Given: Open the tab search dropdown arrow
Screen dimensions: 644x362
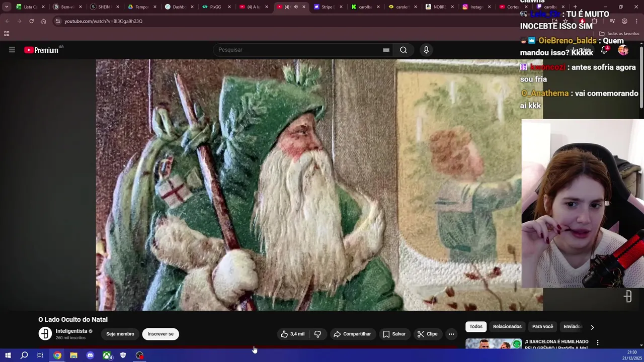Looking at the screenshot, I should tap(6, 7).
